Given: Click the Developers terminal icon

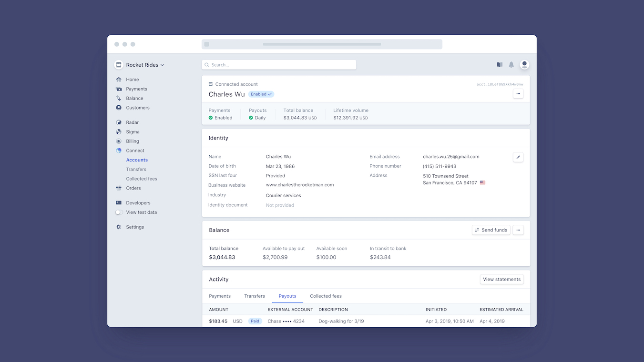Looking at the screenshot, I should [119, 202].
